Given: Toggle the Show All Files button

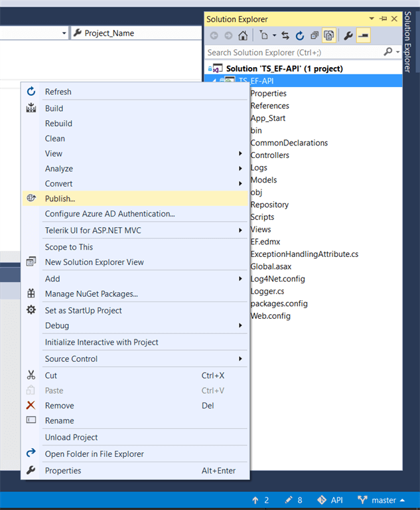Looking at the screenshot, I should coord(328,36).
